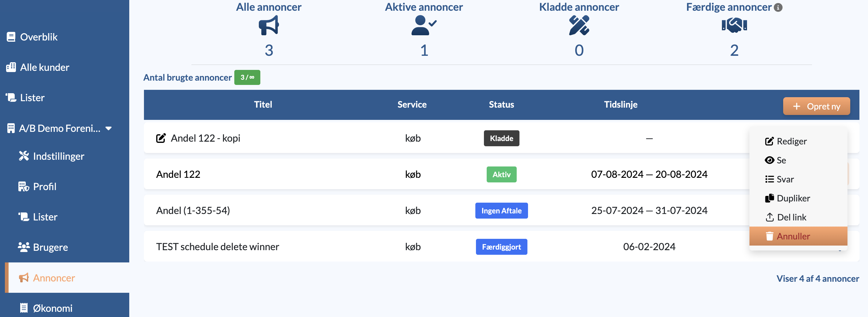This screenshot has height=317, width=868.
Task: Open the Profil page
Action: 44,186
